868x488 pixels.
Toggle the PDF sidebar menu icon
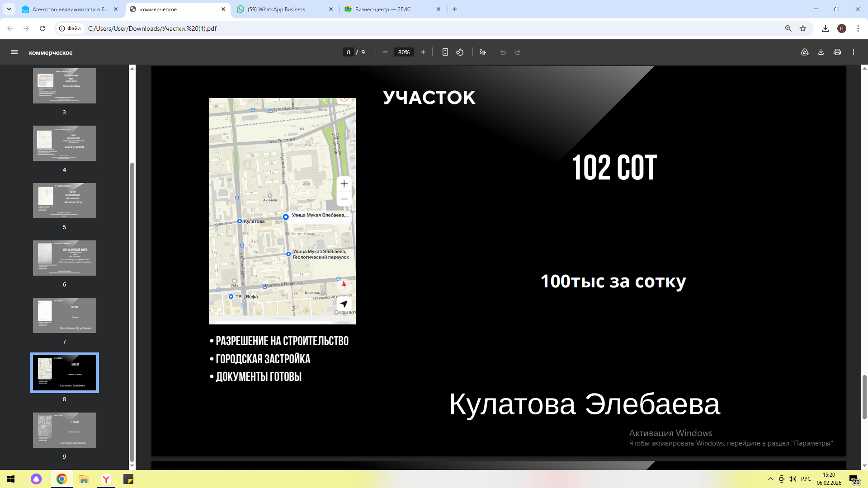(14, 52)
